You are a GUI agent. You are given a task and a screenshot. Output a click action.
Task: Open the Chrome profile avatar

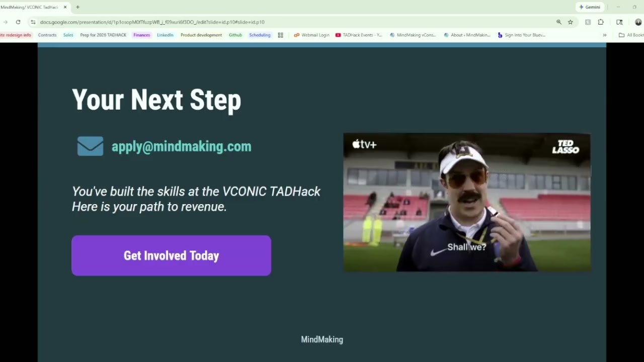point(638,22)
